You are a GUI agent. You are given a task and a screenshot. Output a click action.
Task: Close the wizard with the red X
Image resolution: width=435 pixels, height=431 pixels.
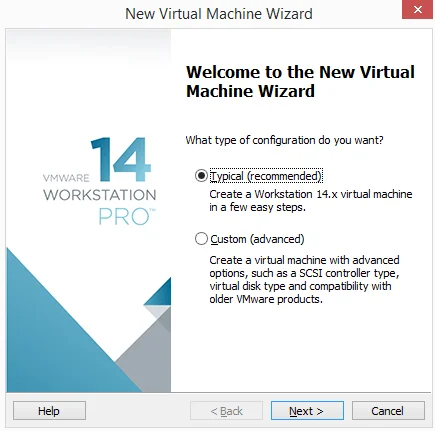(x=418, y=10)
